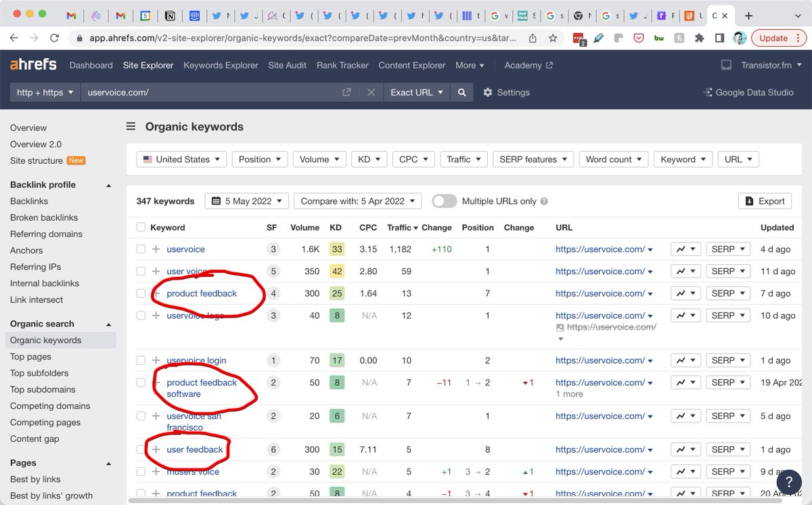812x505 pixels.
Task: Toggle the Multiple URLs only switch
Action: [444, 201]
